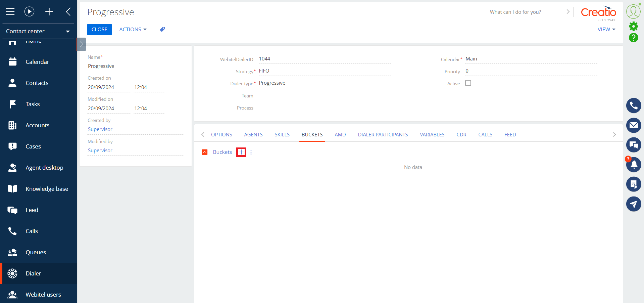
Task: Edit the Name field
Action: [x=136, y=66]
